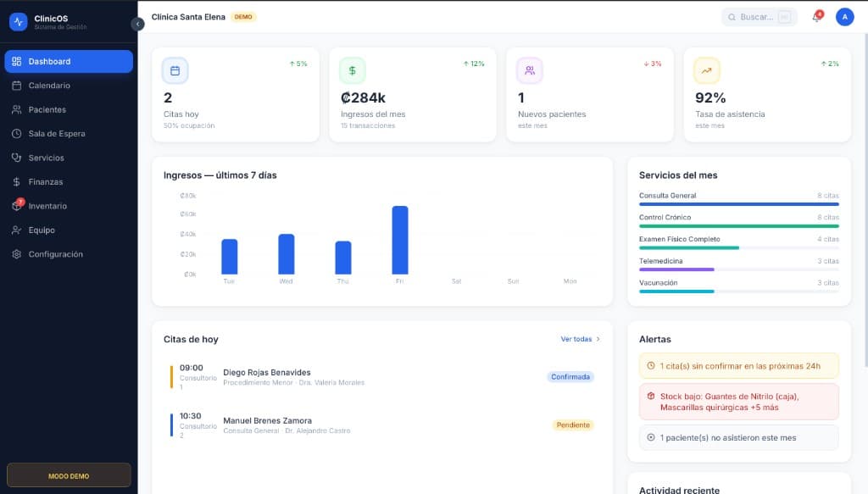Click the Inventario icon with red badge
Screen dimensions: 868x494
17,205
